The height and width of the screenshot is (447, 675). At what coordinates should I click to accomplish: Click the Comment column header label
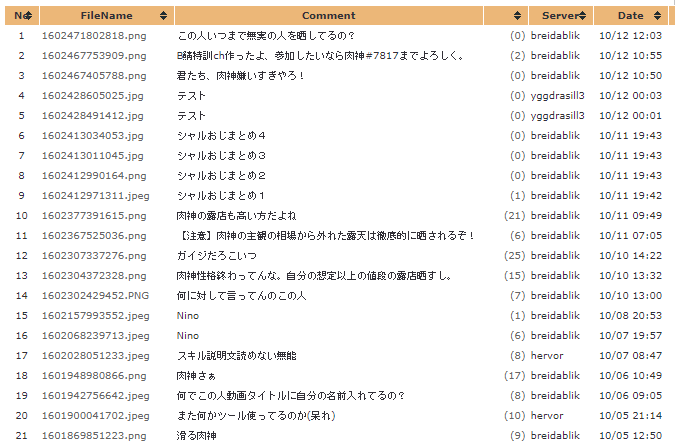click(x=328, y=16)
